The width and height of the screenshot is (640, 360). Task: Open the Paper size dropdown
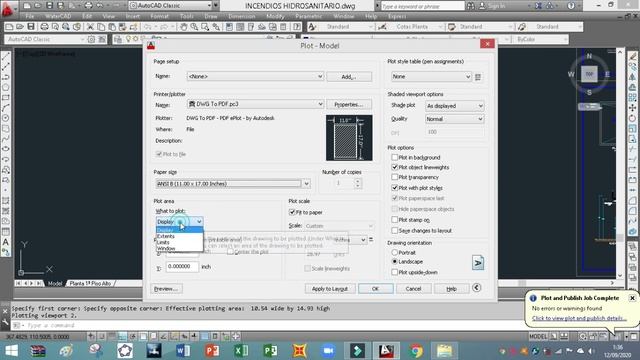306,184
